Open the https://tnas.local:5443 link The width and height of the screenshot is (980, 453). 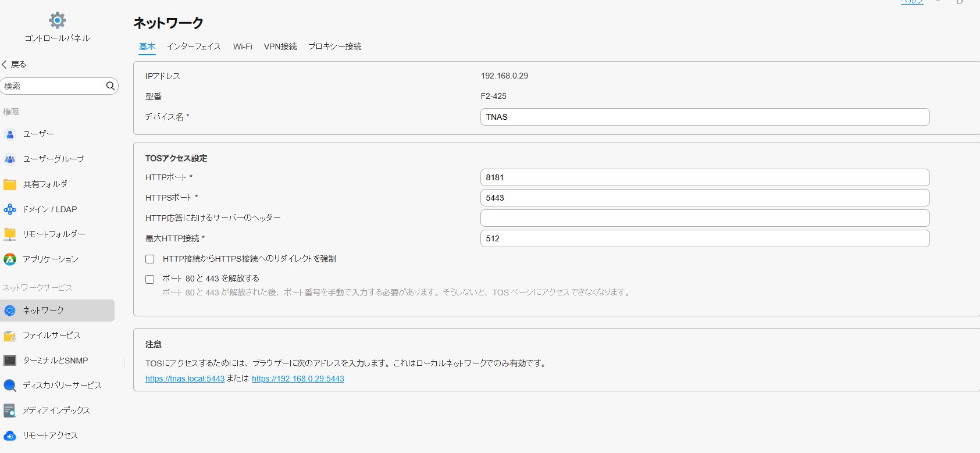185,379
